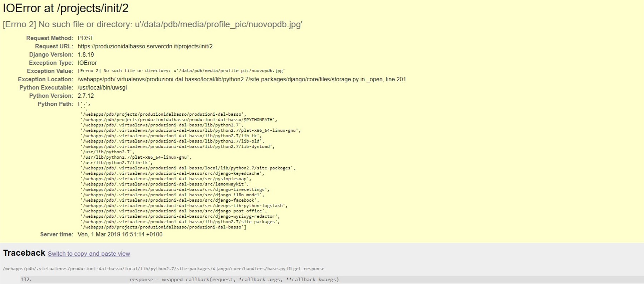Click the virtualenv lib/python2.7/site-packages path entry

point(180,222)
